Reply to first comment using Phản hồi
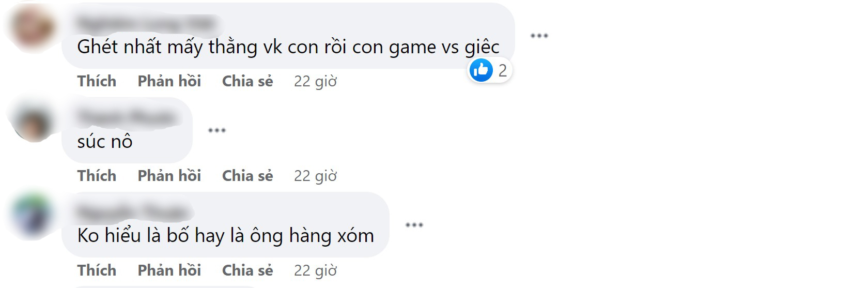 [169, 81]
